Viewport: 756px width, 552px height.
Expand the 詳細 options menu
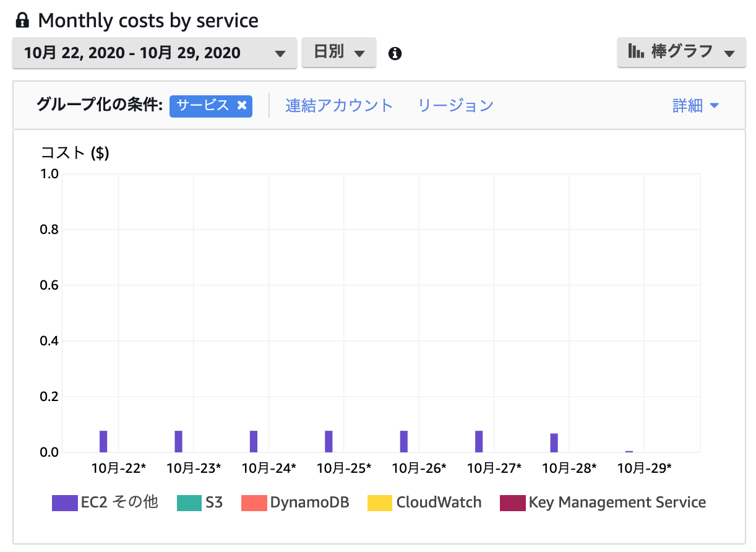(x=695, y=106)
